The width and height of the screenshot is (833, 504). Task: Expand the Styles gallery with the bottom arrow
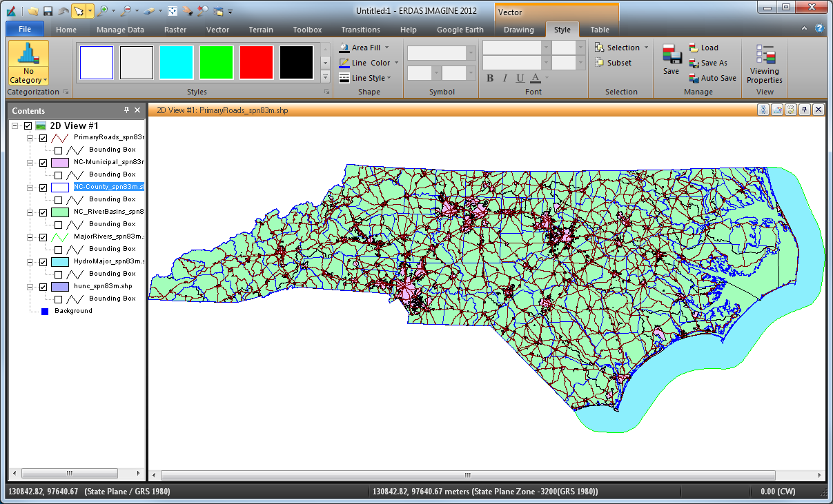point(325,77)
